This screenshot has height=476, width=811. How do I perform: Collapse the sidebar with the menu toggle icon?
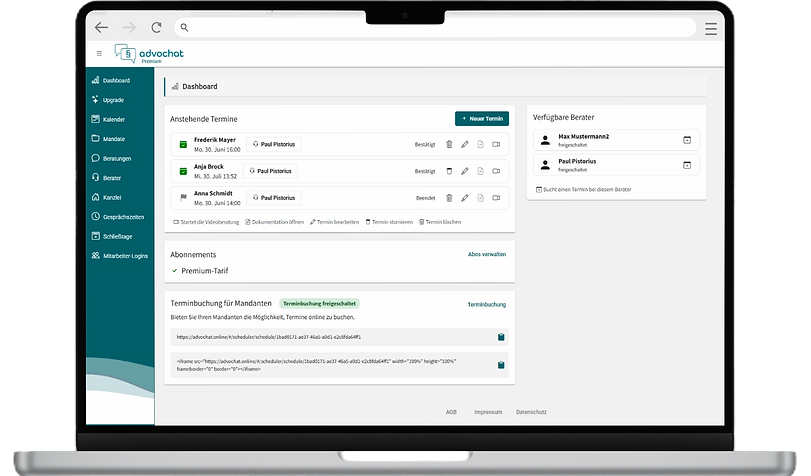coord(99,53)
